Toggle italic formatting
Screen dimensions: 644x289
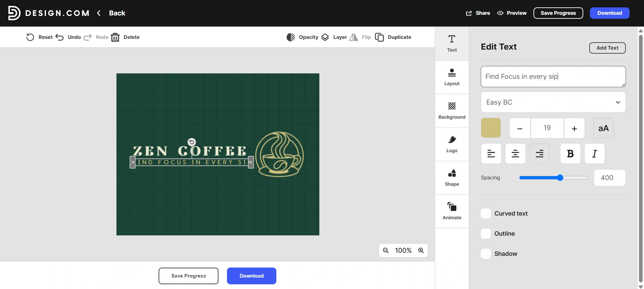click(x=595, y=154)
